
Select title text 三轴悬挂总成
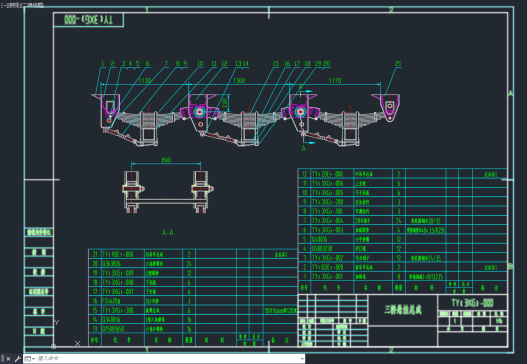[403, 309]
